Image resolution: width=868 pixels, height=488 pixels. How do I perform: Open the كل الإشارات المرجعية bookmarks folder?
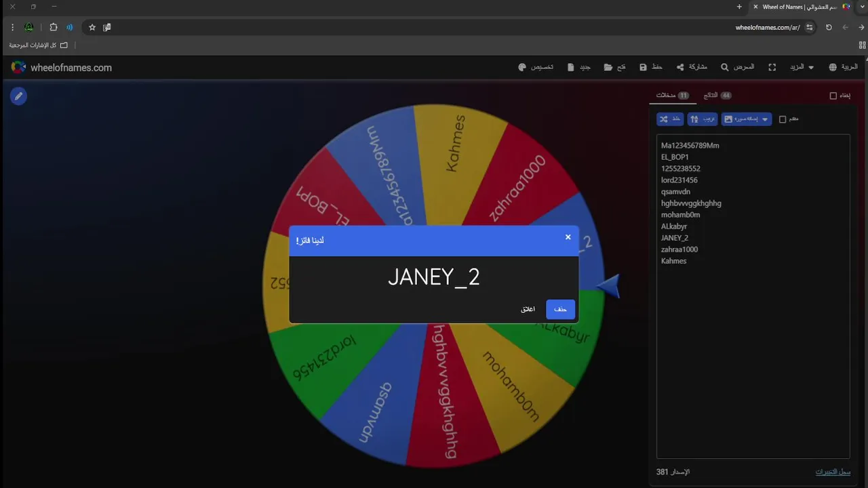pyautogui.click(x=39, y=45)
